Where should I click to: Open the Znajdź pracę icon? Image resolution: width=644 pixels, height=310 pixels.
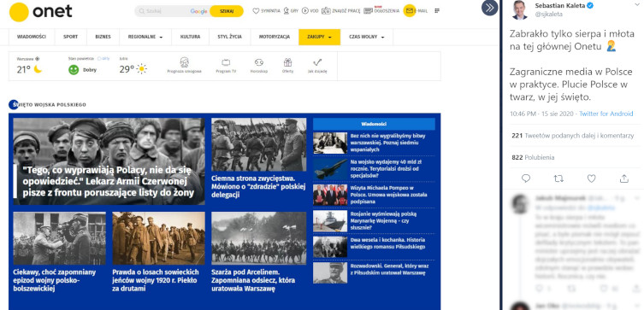[x=326, y=11]
